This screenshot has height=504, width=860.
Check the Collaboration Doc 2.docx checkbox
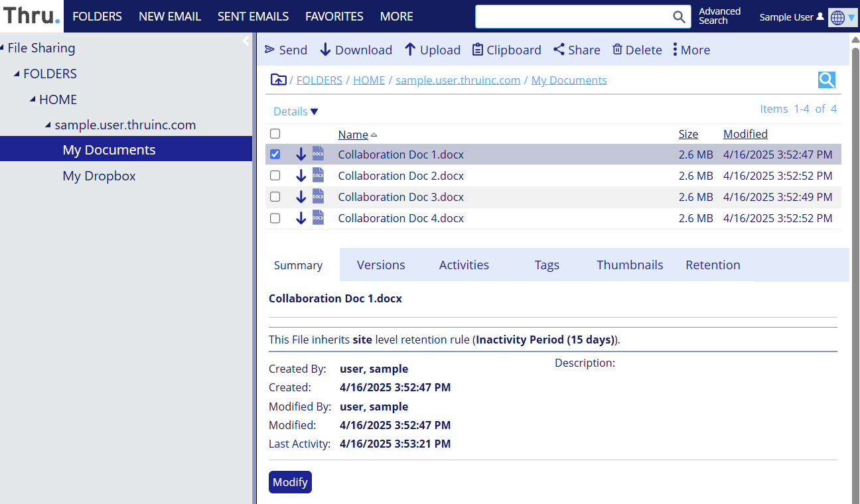pos(275,176)
